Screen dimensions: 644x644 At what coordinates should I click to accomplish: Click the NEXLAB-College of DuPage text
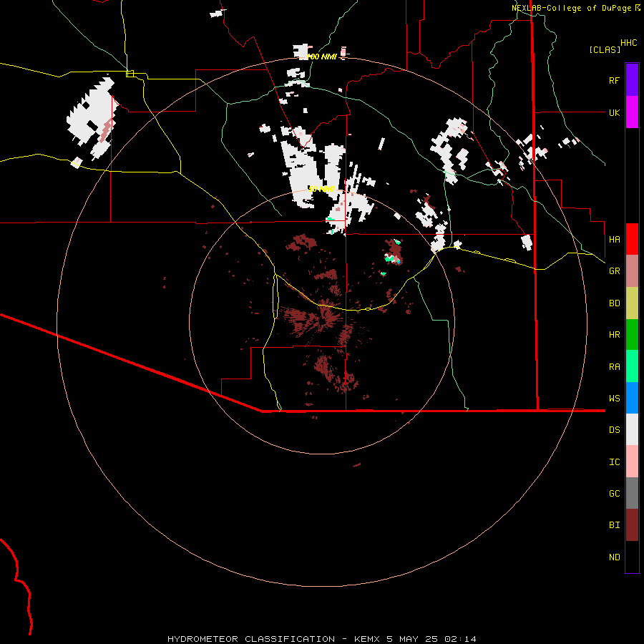point(571,8)
